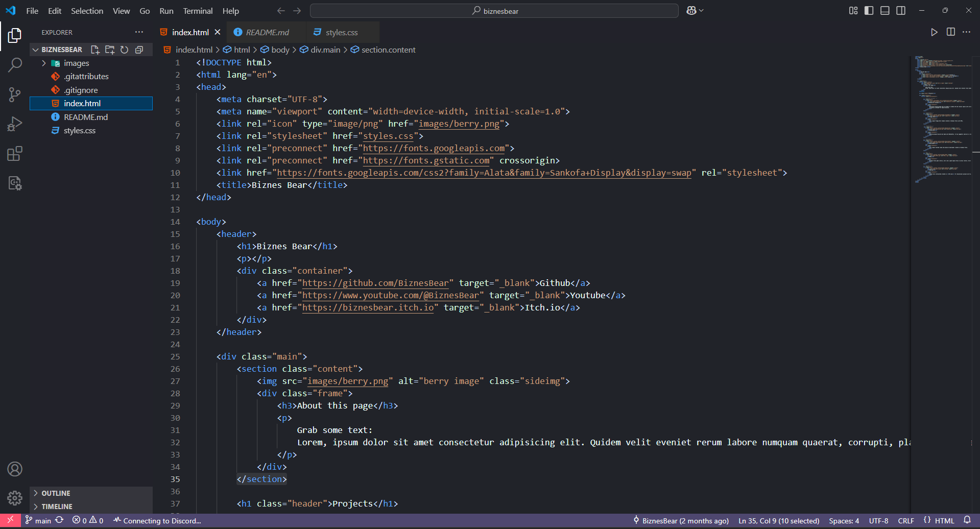Viewport: 980px width, 529px height.
Task: Open the Terminal menu
Action: [x=198, y=11]
